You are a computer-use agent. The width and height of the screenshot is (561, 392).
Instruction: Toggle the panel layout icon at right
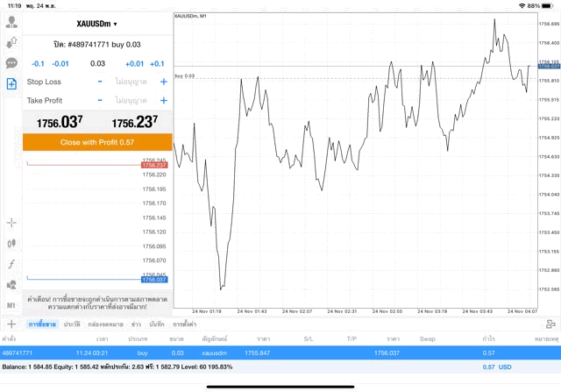pyautogui.click(x=550, y=324)
